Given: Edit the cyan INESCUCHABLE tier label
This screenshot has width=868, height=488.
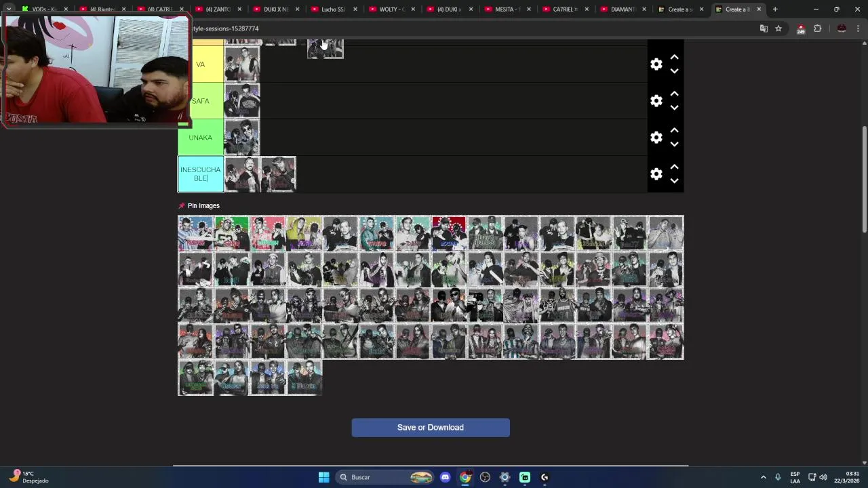Looking at the screenshot, I should point(201,174).
